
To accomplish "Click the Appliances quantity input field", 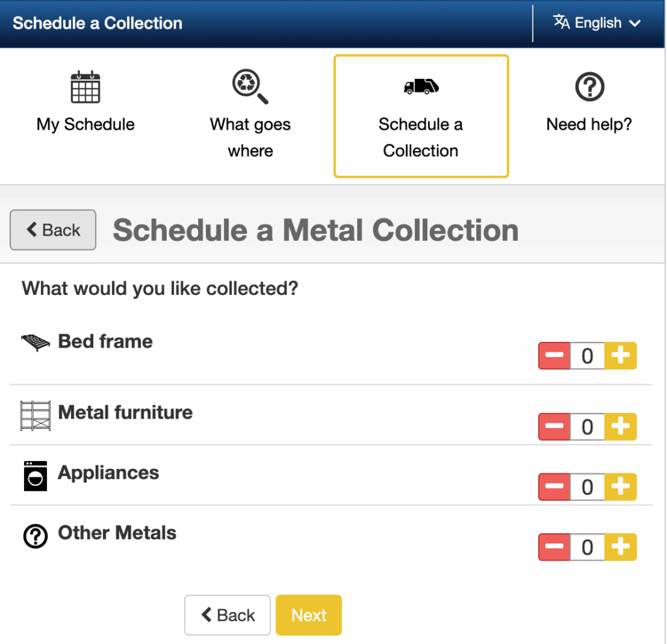I will [x=587, y=487].
